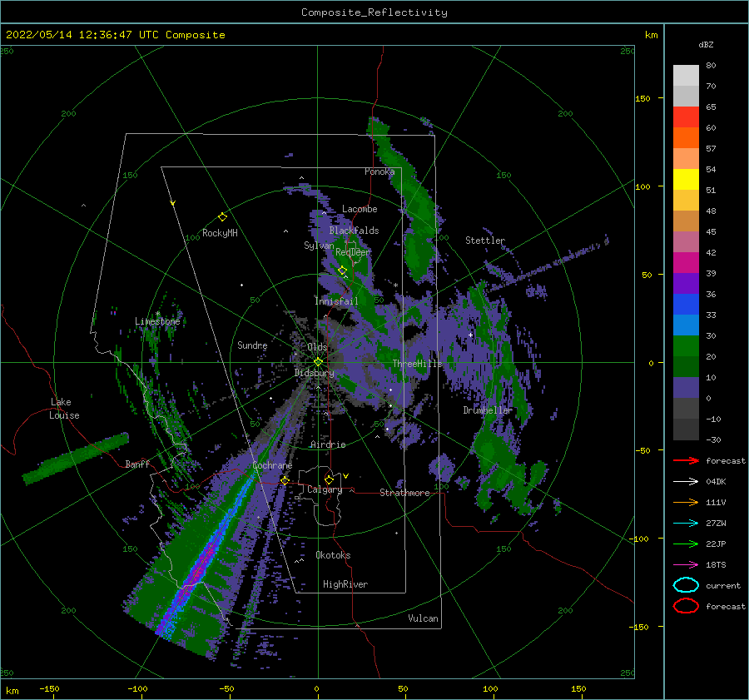Click the yellow diamond marker above Calgary
This screenshot has width=749, height=700.
329,479
